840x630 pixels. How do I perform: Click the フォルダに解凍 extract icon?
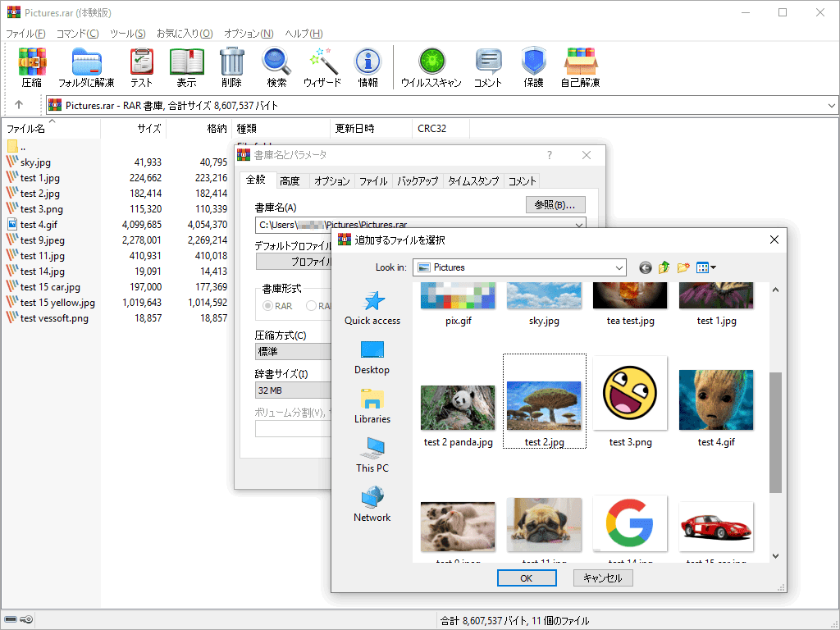pos(86,67)
